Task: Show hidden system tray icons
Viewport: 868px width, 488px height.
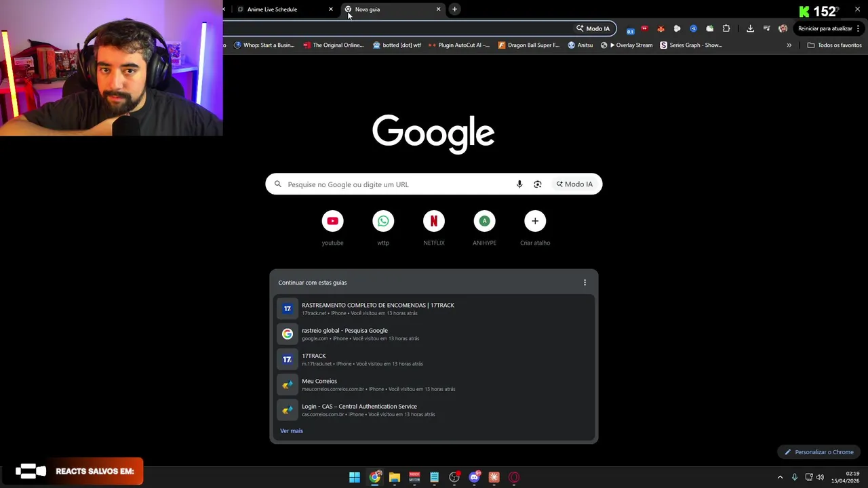Action: click(780, 477)
